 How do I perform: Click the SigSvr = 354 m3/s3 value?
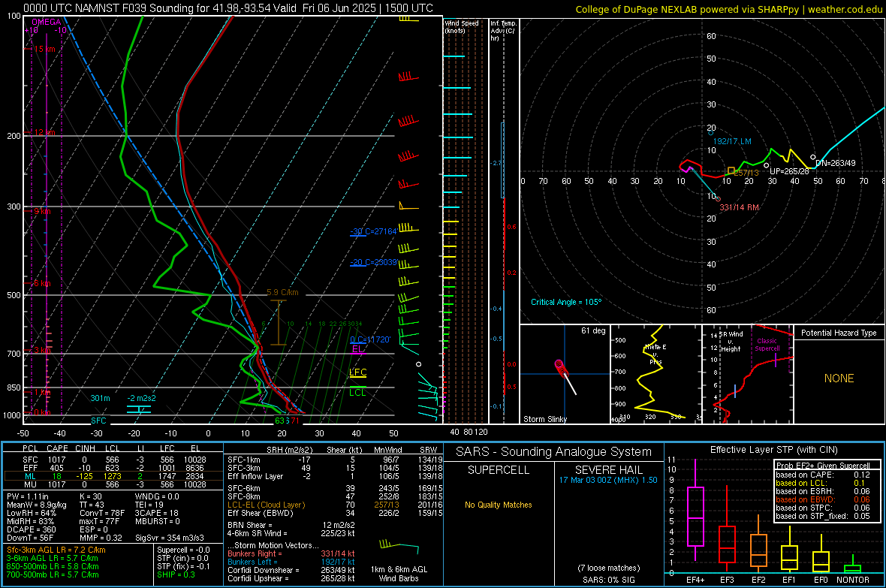point(170,538)
